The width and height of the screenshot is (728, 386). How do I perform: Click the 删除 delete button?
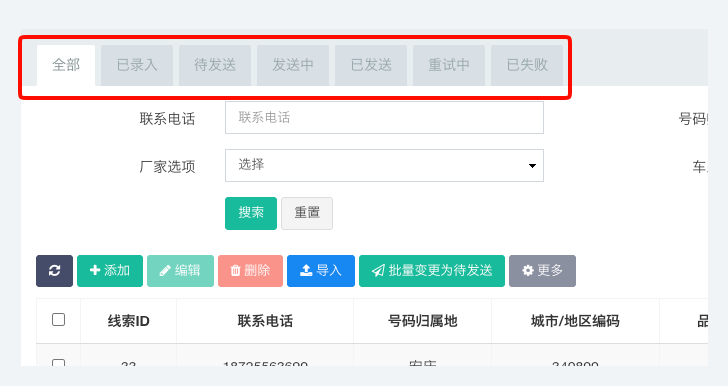251,271
